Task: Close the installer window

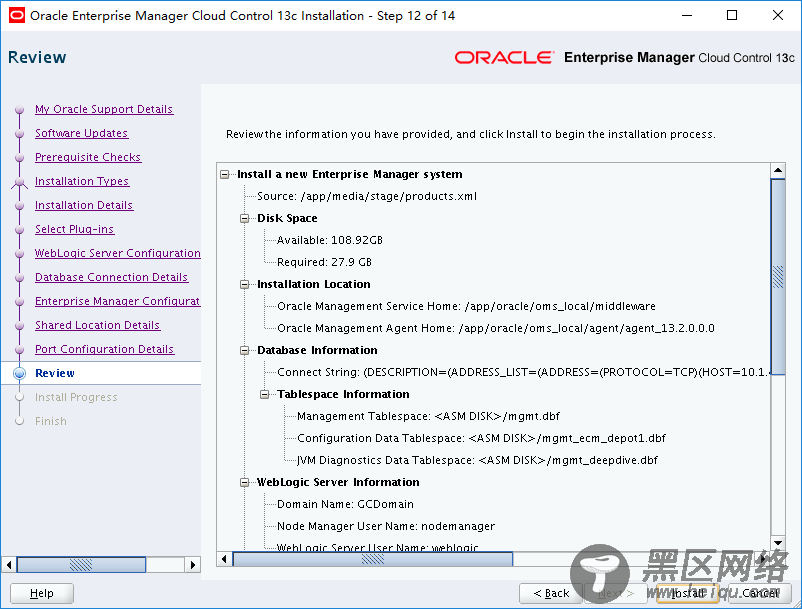Action: 777,15
